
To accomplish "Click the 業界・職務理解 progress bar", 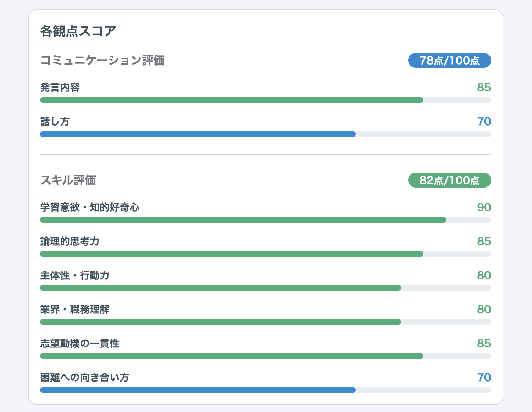I will [x=266, y=322].
